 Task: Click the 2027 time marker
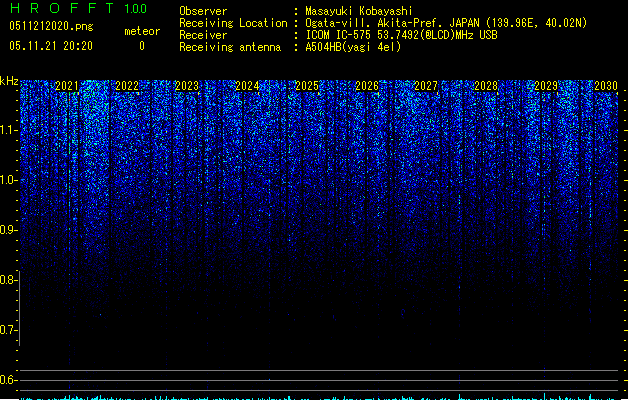point(426,86)
